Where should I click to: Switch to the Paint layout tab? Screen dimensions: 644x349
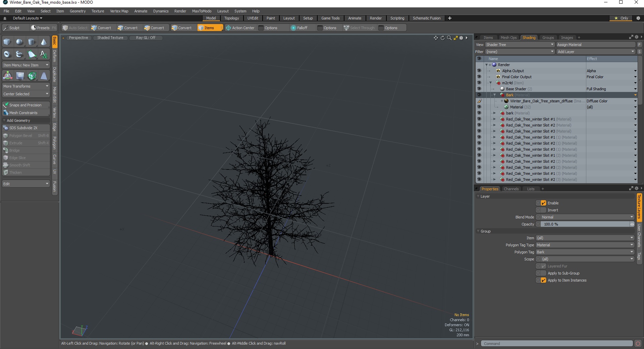pyautogui.click(x=271, y=18)
